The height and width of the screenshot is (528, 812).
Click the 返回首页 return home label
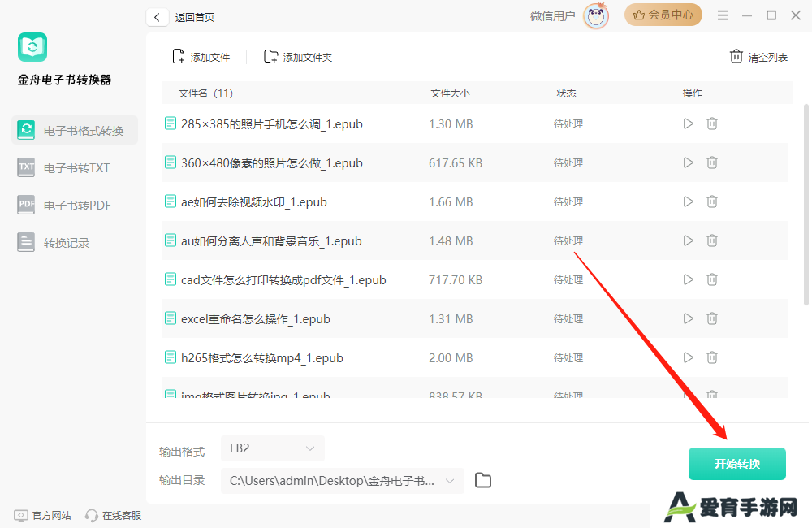click(195, 17)
